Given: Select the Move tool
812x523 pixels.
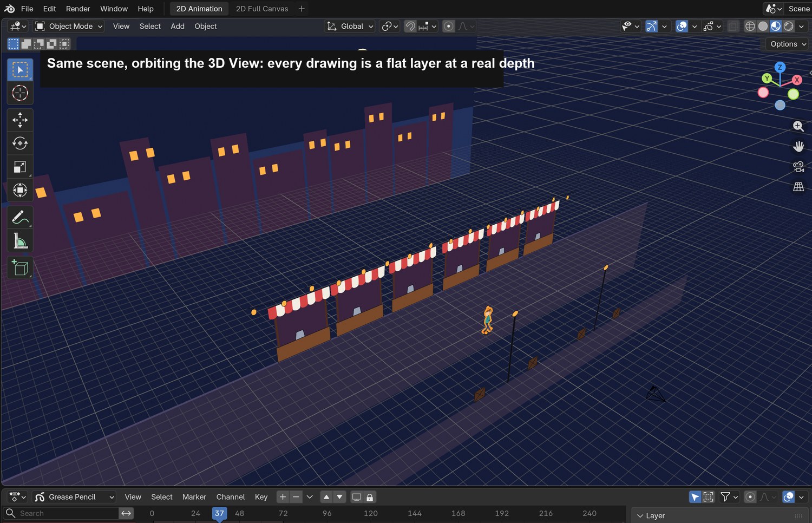Looking at the screenshot, I should click(20, 120).
